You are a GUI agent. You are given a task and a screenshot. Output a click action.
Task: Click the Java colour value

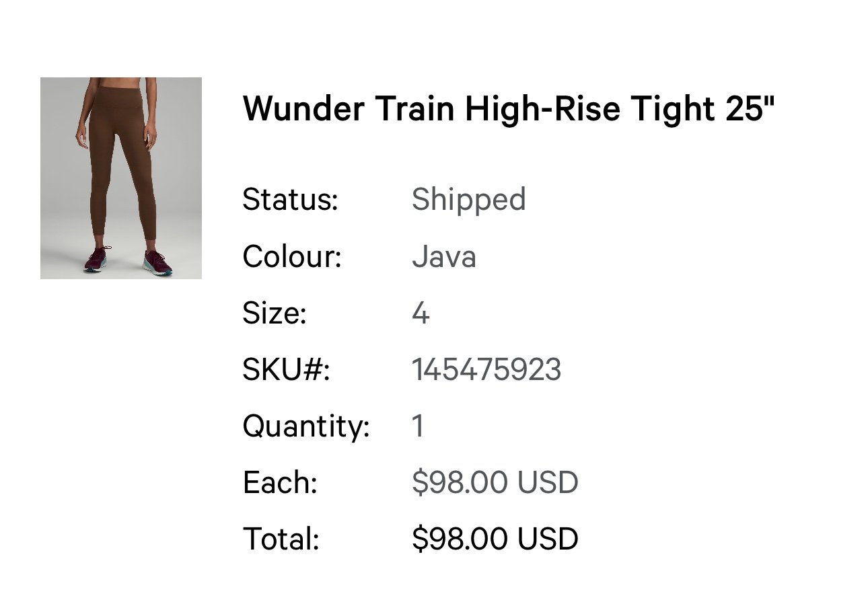444,257
